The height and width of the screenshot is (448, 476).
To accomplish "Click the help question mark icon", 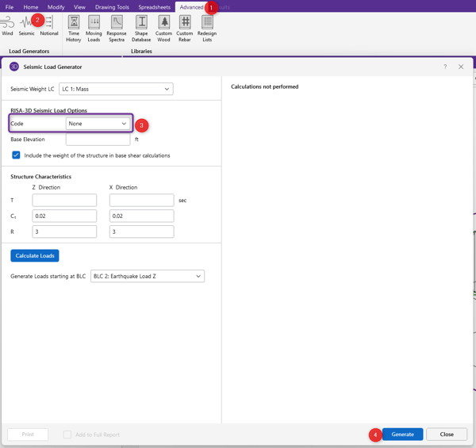I will click(445, 67).
